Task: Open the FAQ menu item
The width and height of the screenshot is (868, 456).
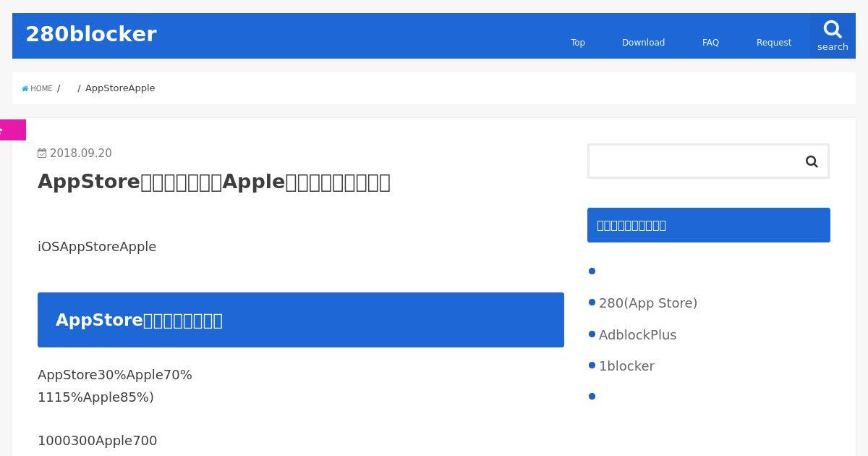Action: pos(710,43)
